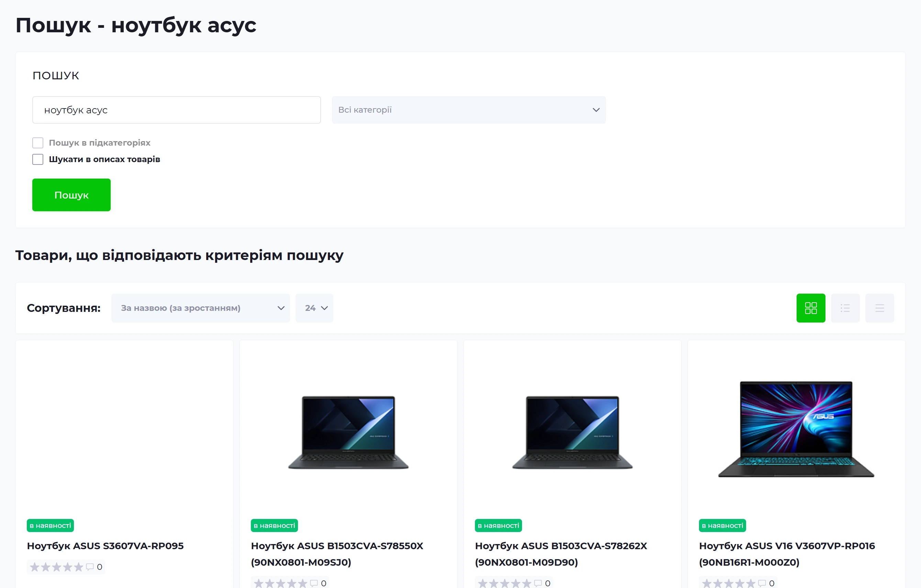The width and height of the screenshot is (921, 588).
Task: Click 'в наявності' badge on ASUS V16
Action: (722, 525)
